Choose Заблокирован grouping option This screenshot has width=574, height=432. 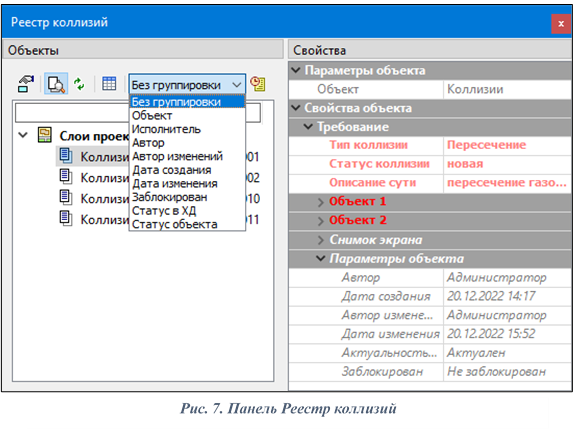187,197
